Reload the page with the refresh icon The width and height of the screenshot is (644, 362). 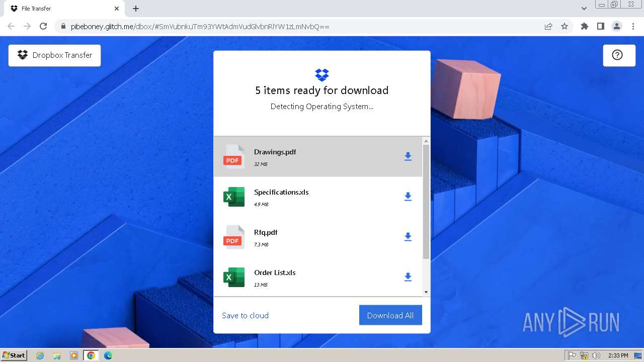(43, 26)
